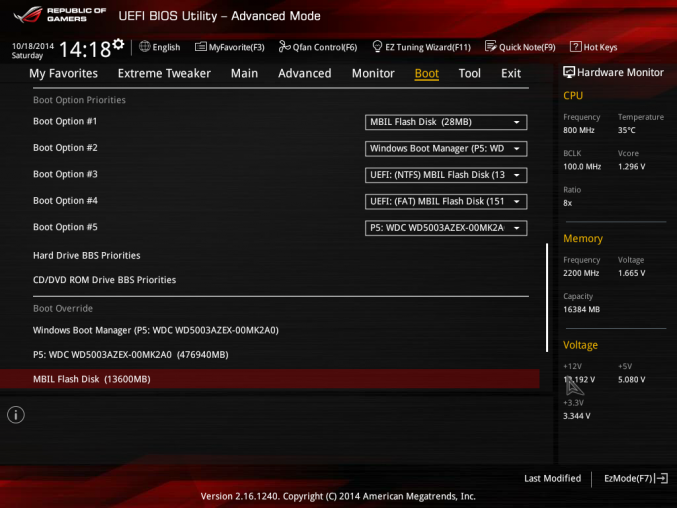Expand Boot Option #3 UEFI NTFS dropdown
Viewport: 677px width, 508px height.
446,175
